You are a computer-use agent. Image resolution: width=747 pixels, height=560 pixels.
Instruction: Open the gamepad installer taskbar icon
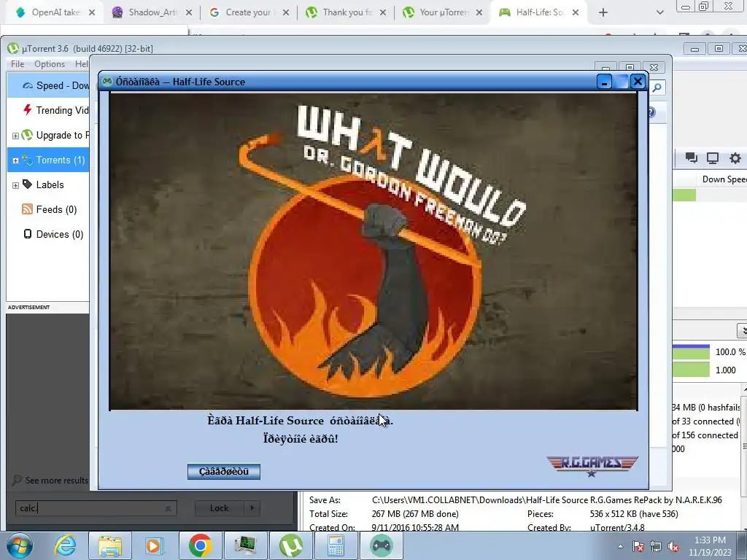(x=381, y=545)
